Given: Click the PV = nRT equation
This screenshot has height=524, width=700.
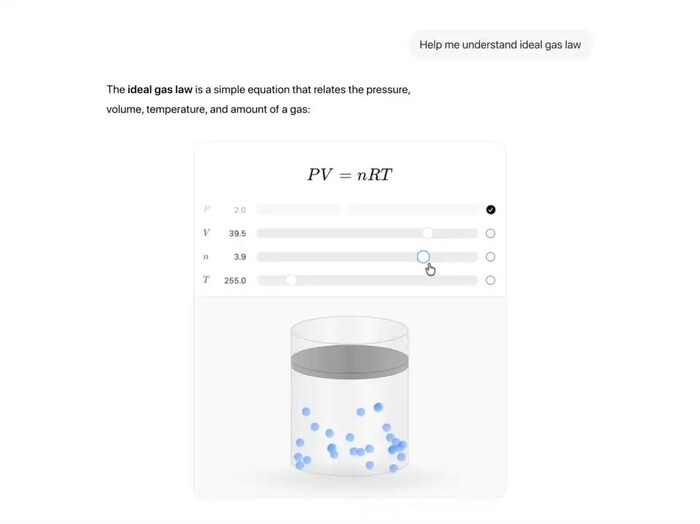Looking at the screenshot, I should click(349, 175).
